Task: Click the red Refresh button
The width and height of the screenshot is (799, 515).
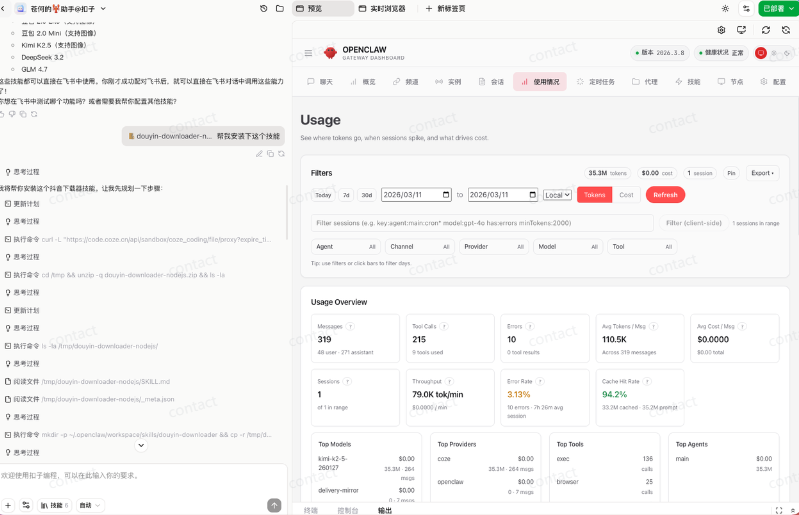Action: point(665,195)
